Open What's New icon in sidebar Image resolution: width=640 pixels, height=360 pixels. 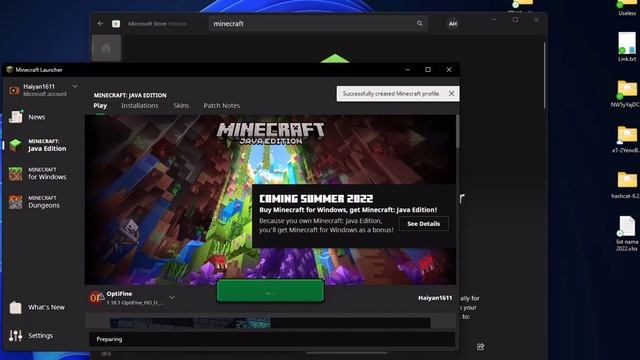tap(16, 307)
